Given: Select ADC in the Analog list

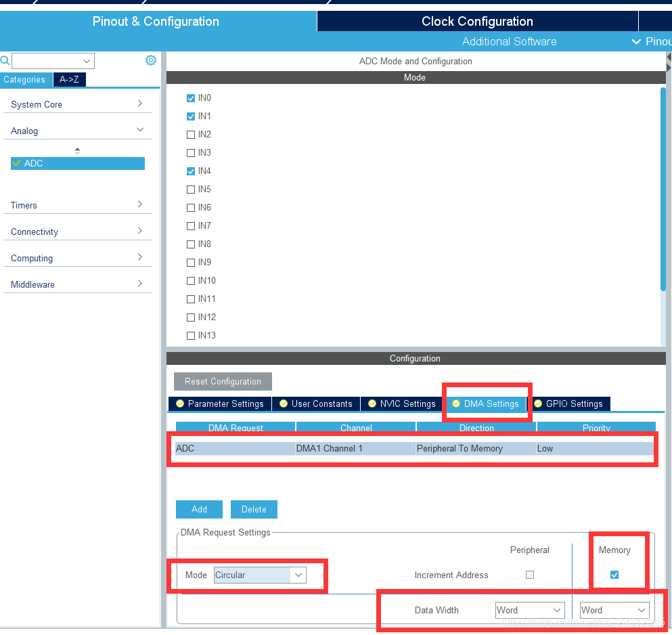Looking at the screenshot, I should (x=78, y=163).
